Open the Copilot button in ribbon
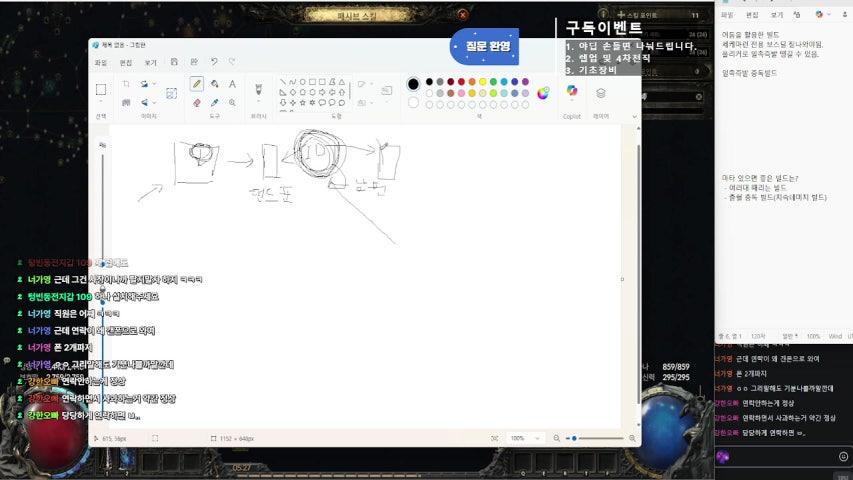The image size is (853, 480). 572,91
